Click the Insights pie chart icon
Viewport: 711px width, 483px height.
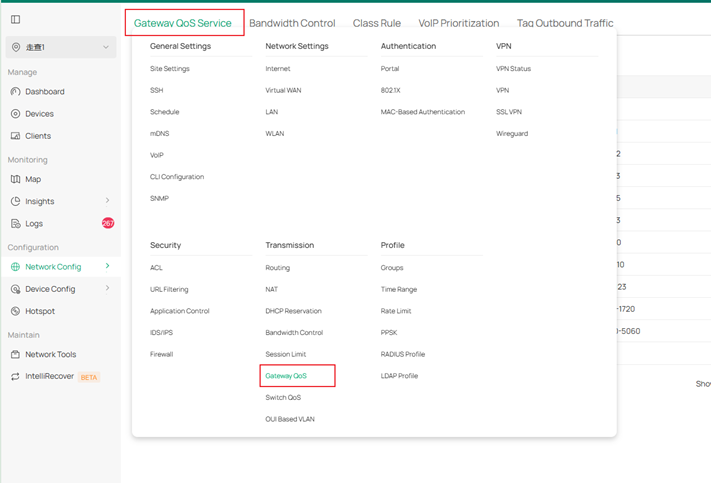[15, 201]
